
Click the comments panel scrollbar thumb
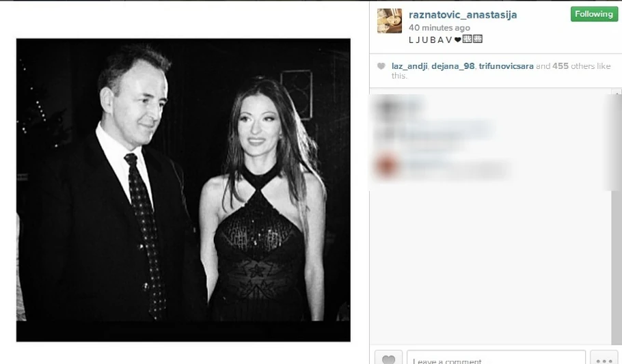[616, 143]
